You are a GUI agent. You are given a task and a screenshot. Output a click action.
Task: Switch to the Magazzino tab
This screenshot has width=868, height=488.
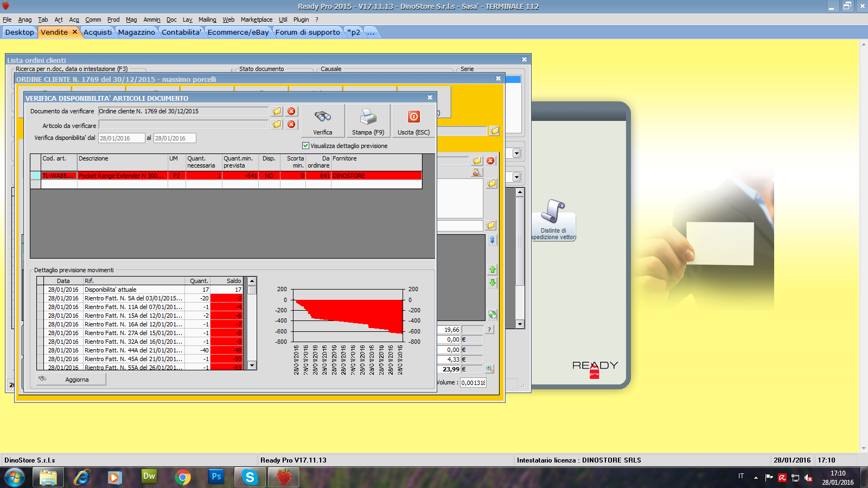(x=137, y=32)
